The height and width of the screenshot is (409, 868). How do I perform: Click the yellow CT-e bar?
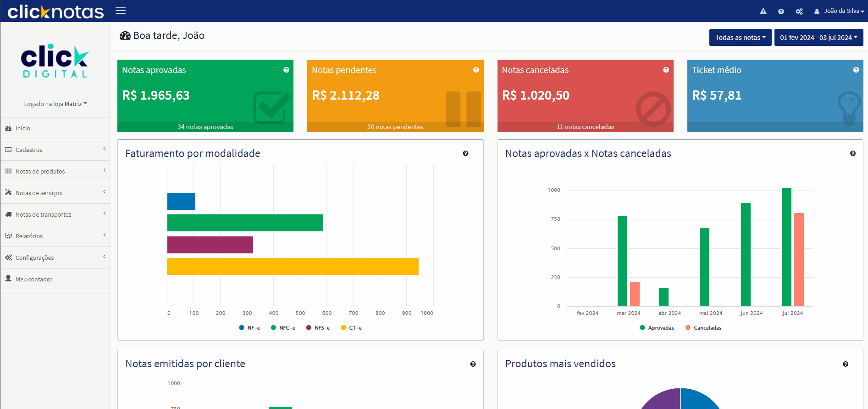pos(293,266)
